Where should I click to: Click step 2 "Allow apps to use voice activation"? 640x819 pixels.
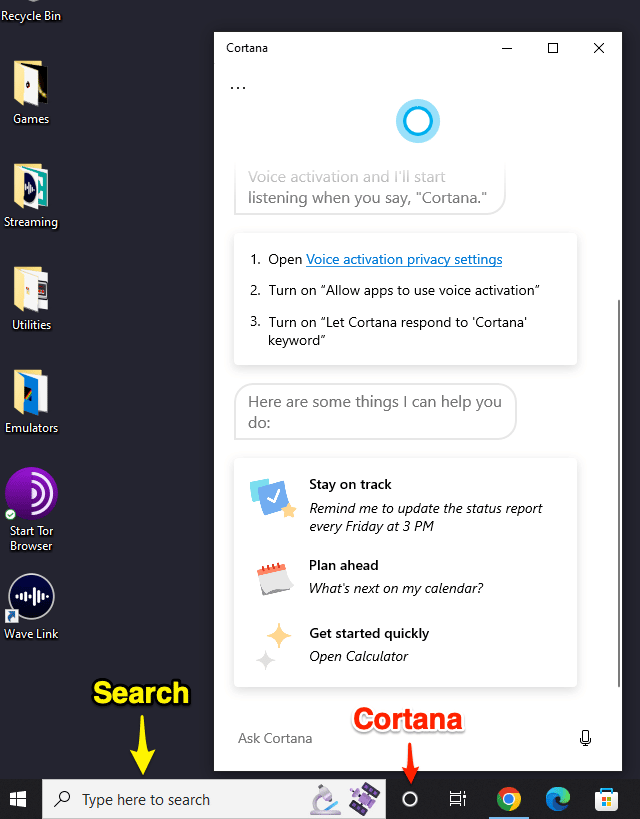(404, 290)
